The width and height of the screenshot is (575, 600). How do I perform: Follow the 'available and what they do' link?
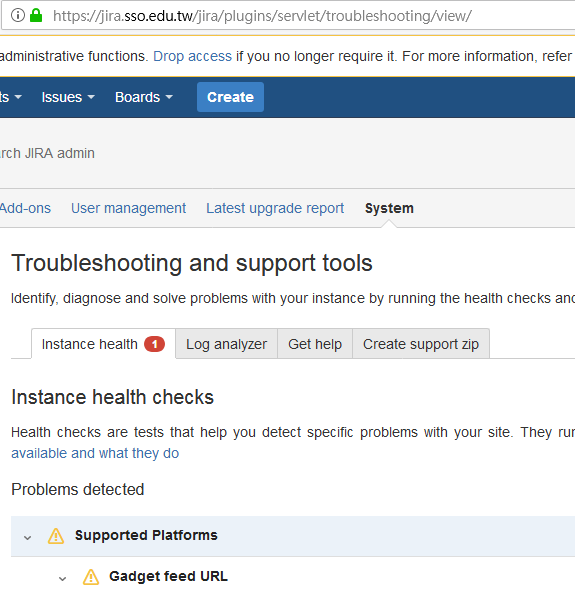pos(95,453)
